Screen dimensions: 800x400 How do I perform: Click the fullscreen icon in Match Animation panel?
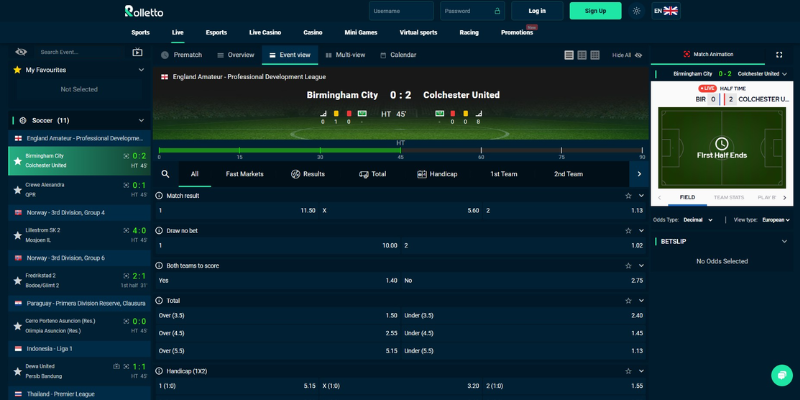coord(779,55)
